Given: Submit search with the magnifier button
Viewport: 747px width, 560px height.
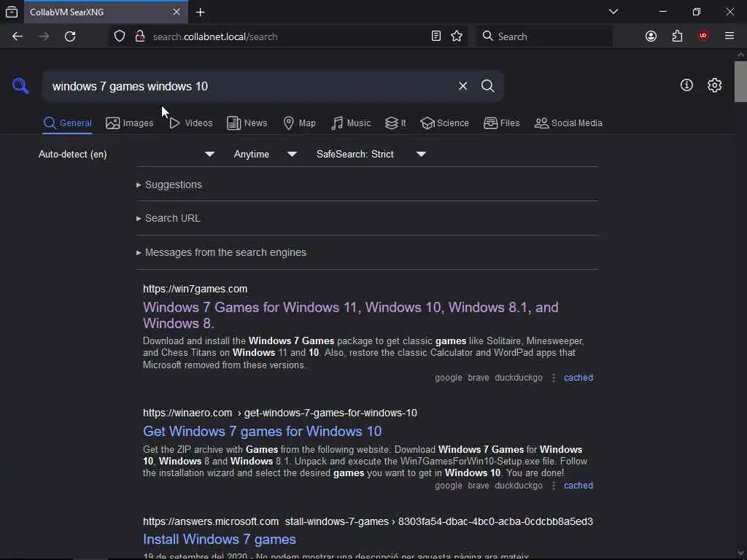Looking at the screenshot, I should pos(488,86).
